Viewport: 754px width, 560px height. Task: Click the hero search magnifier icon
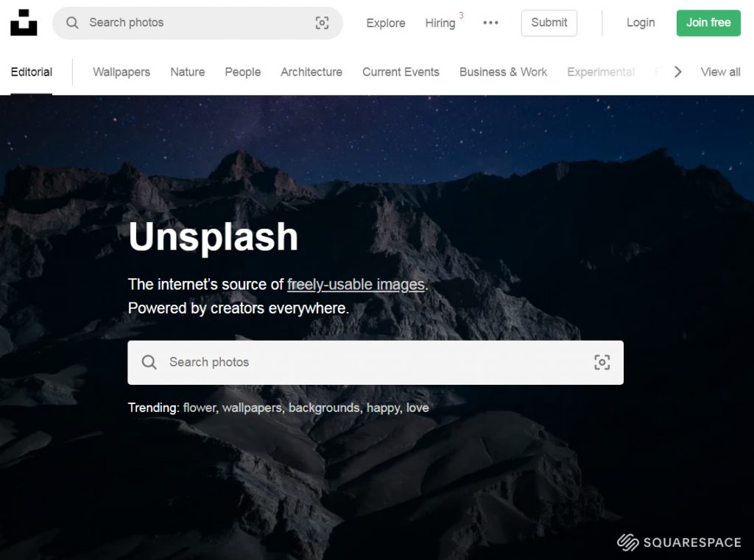pyautogui.click(x=149, y=362)
